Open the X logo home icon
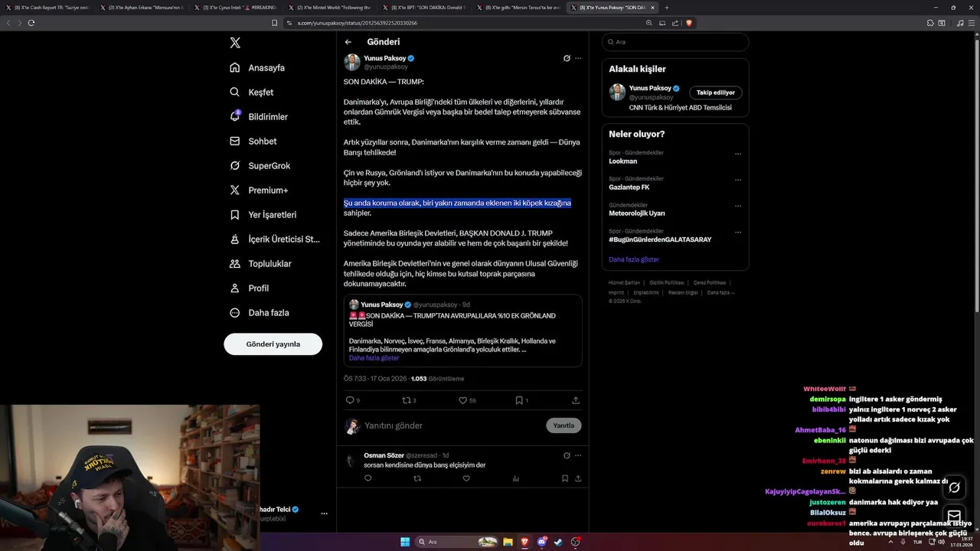The width and height of the screenshot is (980, 551). coord(235,43)
